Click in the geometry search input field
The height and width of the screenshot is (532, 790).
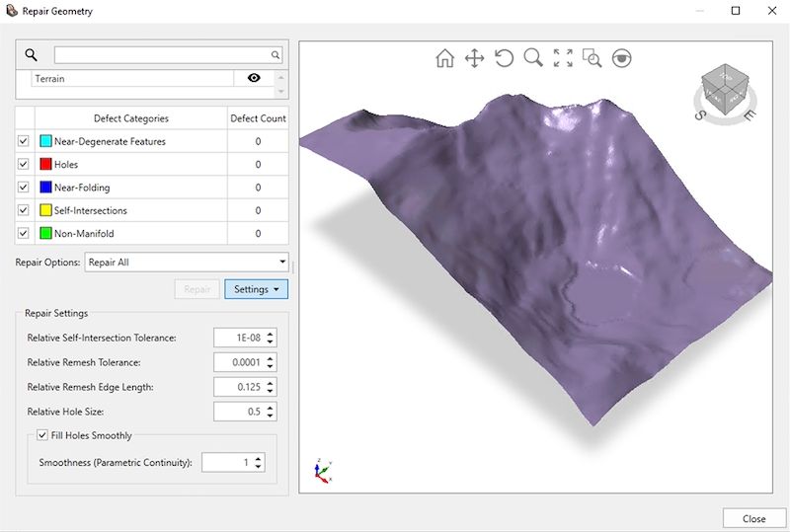[168, 55]
